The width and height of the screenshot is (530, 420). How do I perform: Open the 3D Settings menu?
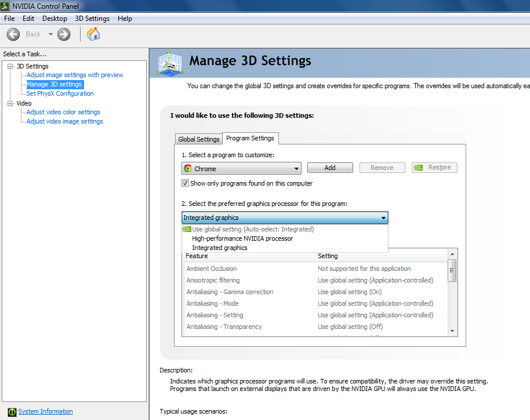coord(92,19)
